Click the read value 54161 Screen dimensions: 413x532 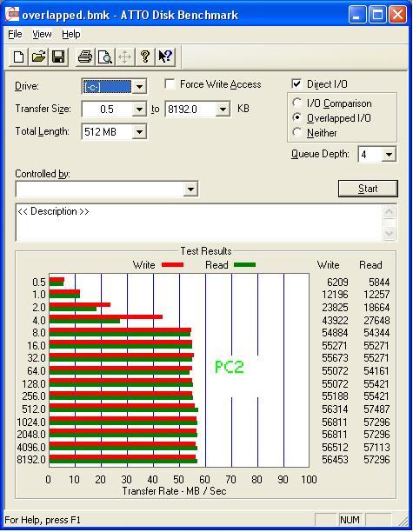click(376, 371)
